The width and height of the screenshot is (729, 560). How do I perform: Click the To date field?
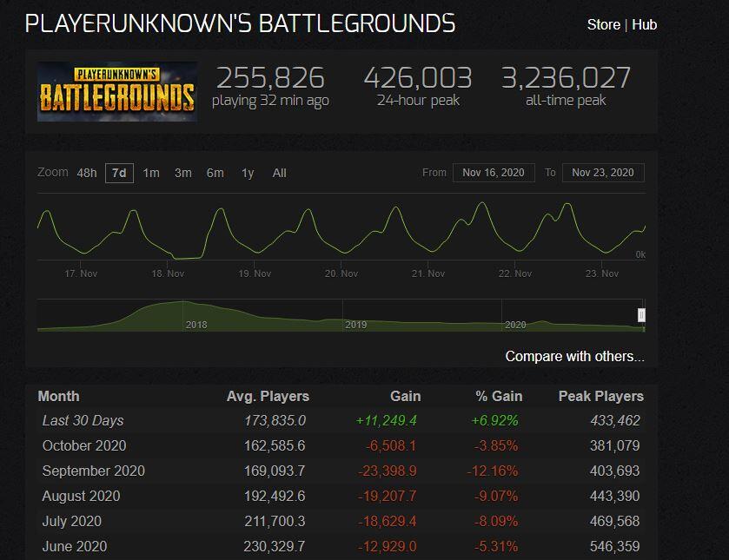click(603, 173)
